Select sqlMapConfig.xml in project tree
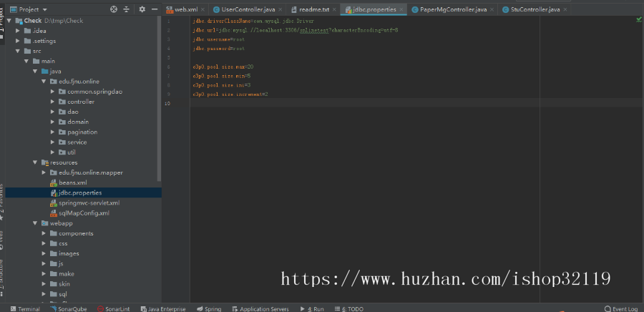The height and width of the screenshot is (312, 644). tap(83, 213)
